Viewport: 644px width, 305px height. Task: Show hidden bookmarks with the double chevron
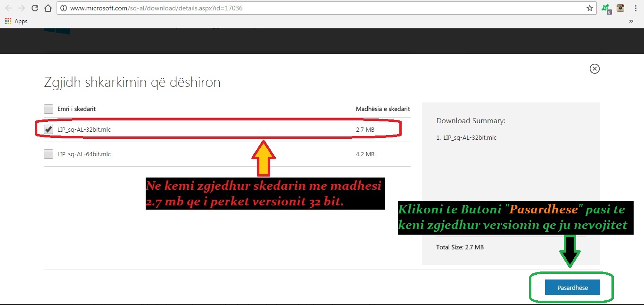point(631,21)
